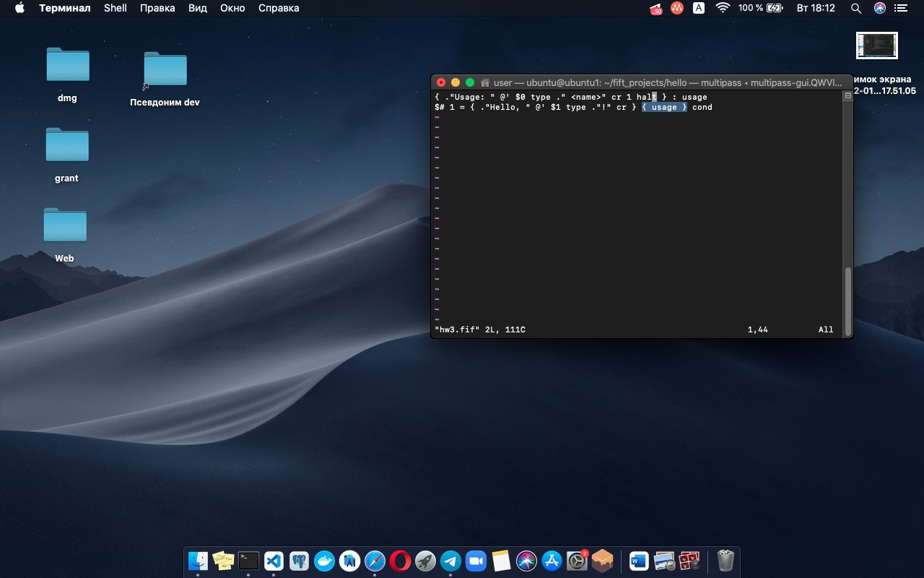
Task: Open the Shell menu
Action: [115, 8]
